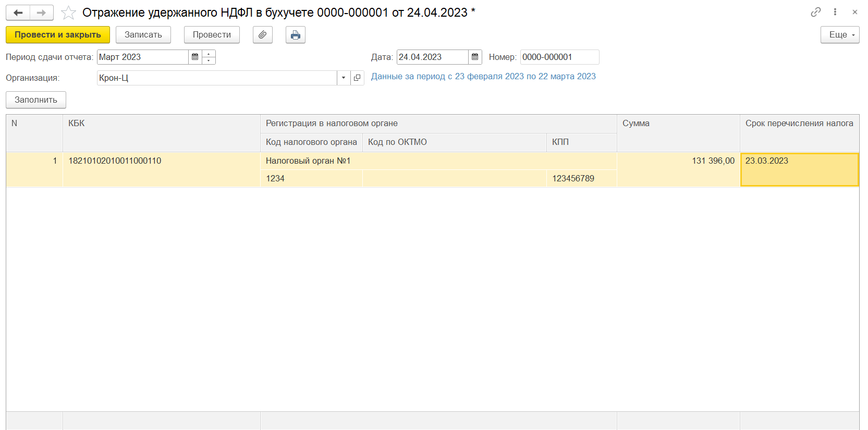Open attached files paperclip icon

263,35
